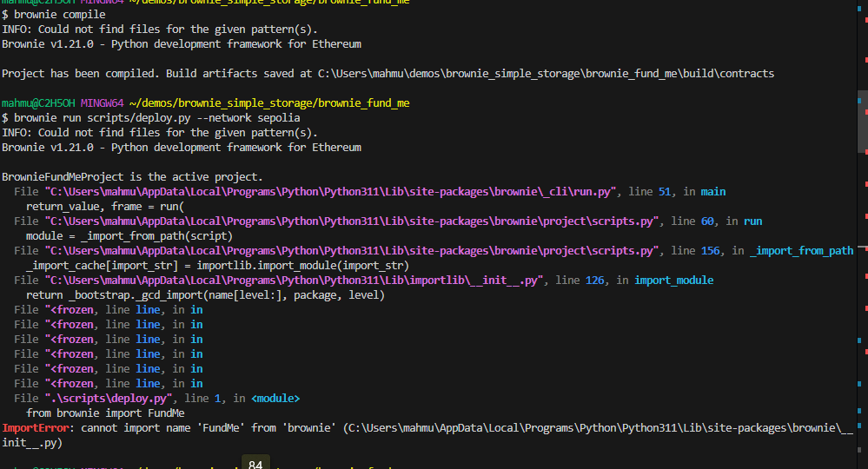The image size is (868, 469).
Task: Click the 'return_value, frame = run(' line
Action: click(104, 207)
